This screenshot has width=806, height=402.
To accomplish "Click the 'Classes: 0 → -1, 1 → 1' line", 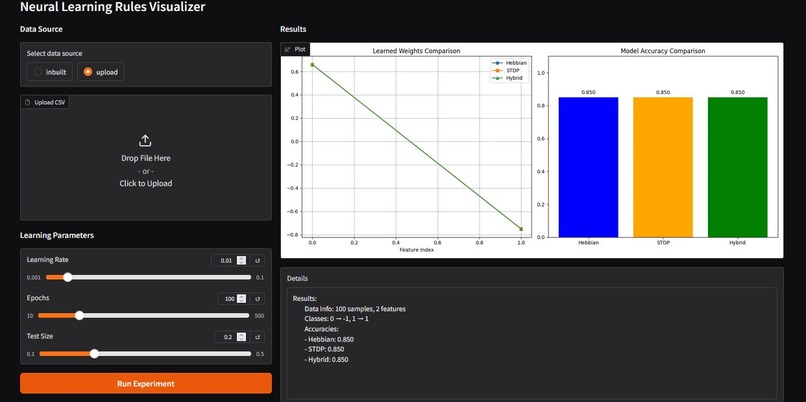I will pyautogui.click(x=336, y=319).
